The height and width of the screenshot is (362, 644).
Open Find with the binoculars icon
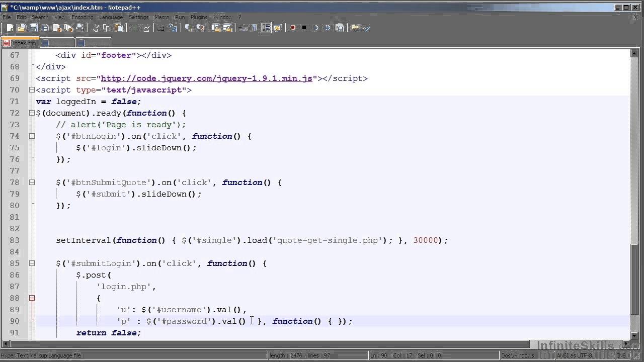[x=161, y=28]
